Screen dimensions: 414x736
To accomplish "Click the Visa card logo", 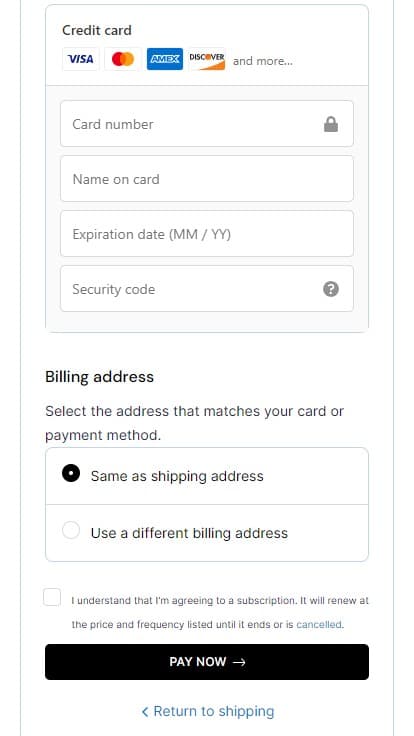I will pos(80,59).
